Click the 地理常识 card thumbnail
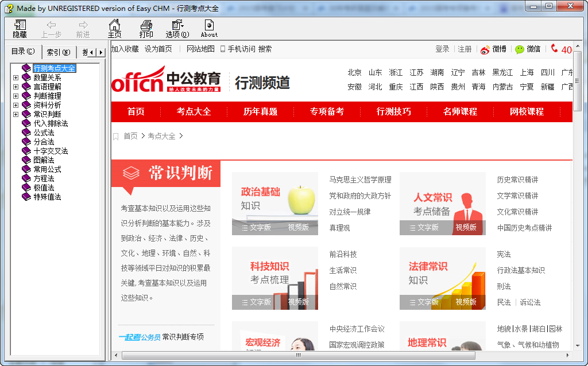This screenshot has height=366, width=588. click(443, 336)
